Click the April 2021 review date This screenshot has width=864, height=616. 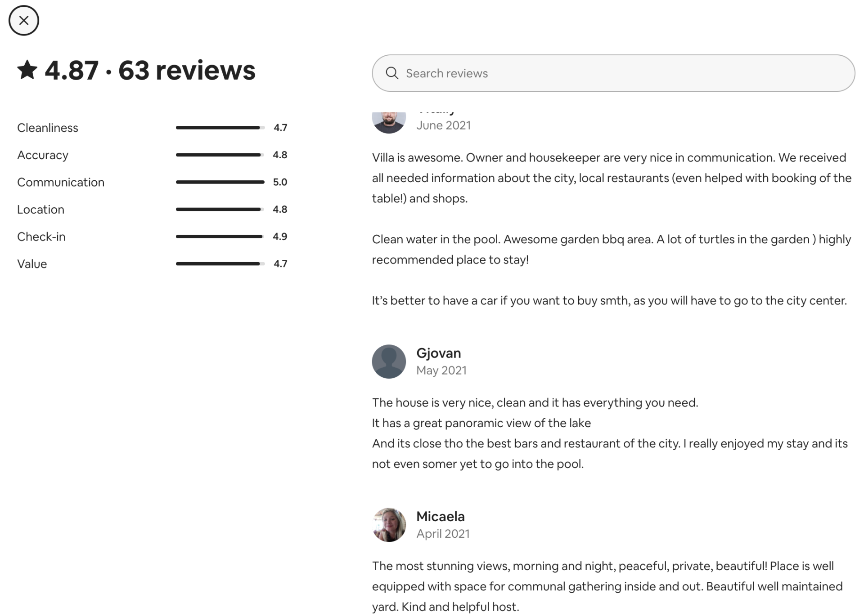click(x=443, y=533)
